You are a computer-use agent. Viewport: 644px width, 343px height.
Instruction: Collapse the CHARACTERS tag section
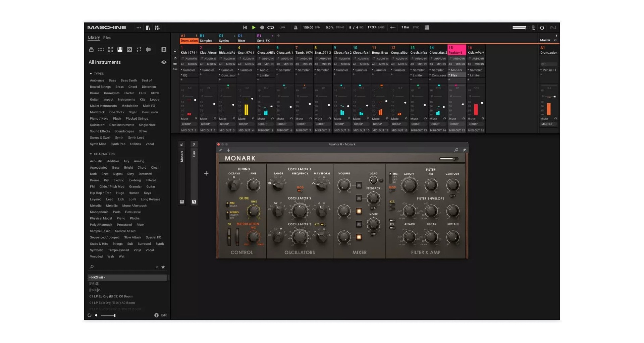pyautogui.click(x=91, y=154)
